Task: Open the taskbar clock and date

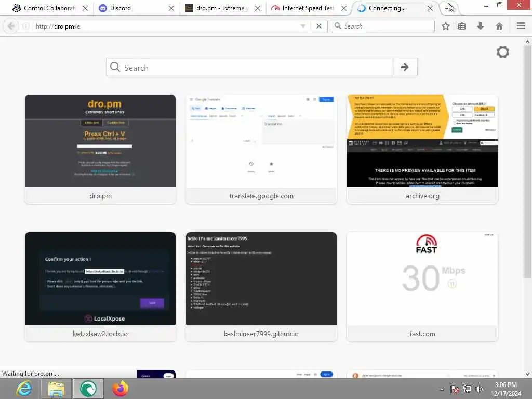Action: click(x=506, y=389)
